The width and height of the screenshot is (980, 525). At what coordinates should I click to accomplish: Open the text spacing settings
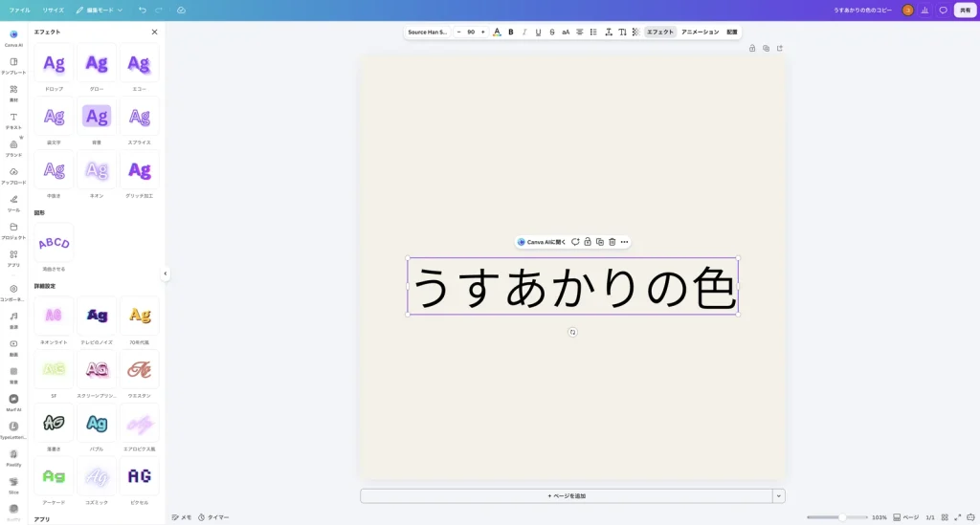click(x=608, y=32)
